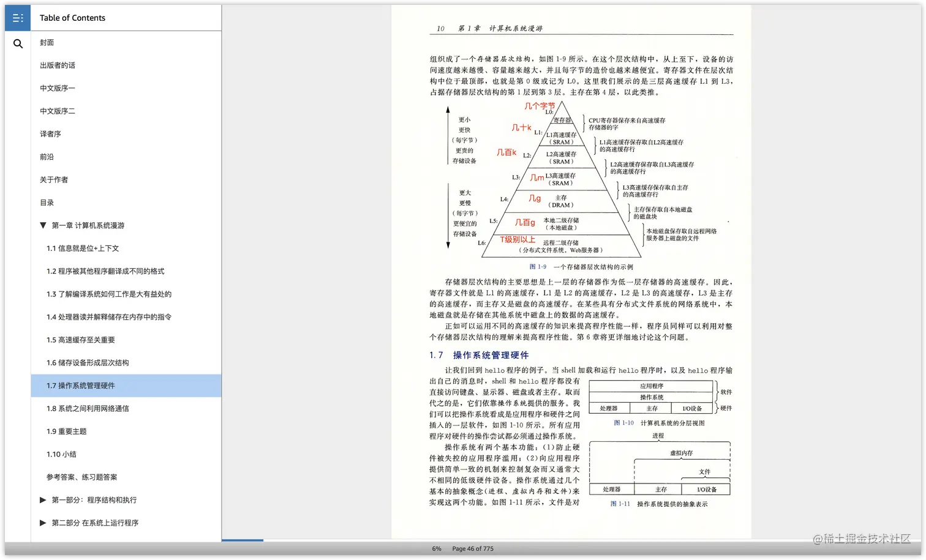Click the 图 1-10 计算机系统的分层视图 caption
This screenshot has width=926, height=560.
(x=659, y=423)
